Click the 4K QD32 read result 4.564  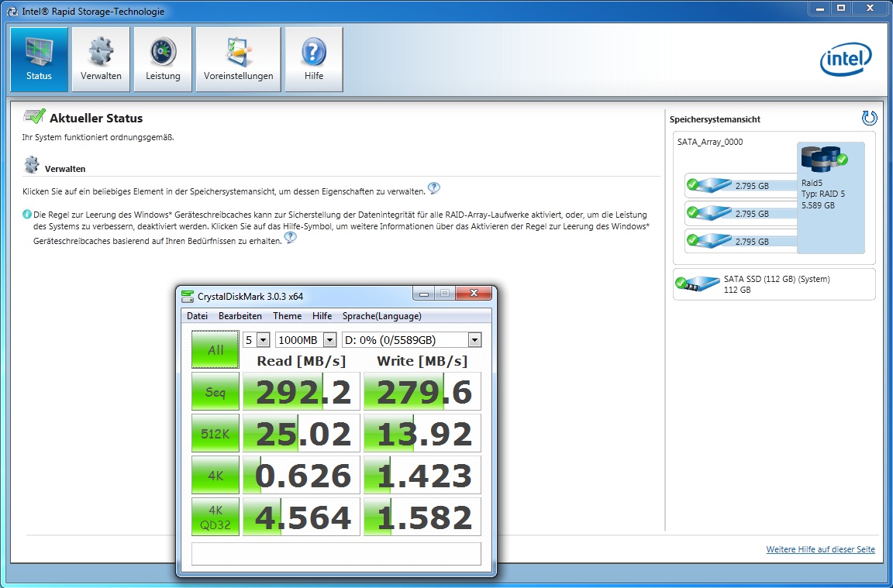point(302,517)
